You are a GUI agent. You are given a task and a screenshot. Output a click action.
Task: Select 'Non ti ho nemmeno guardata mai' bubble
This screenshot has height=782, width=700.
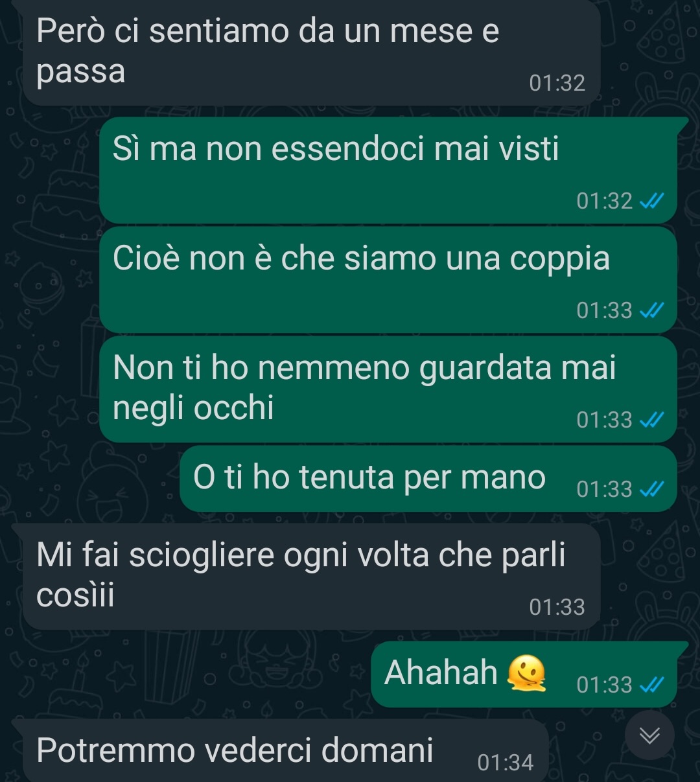(x=388, y=389)
